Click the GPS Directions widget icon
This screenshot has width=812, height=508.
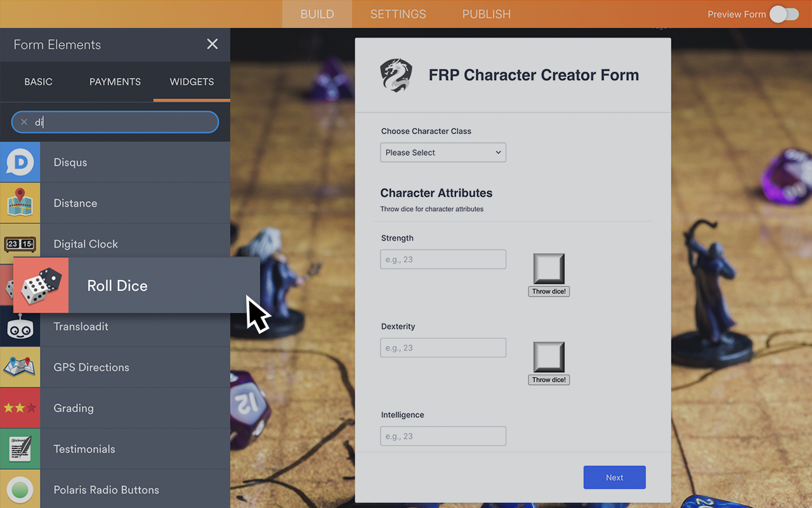pyautogui.click(x=20, y=367)
